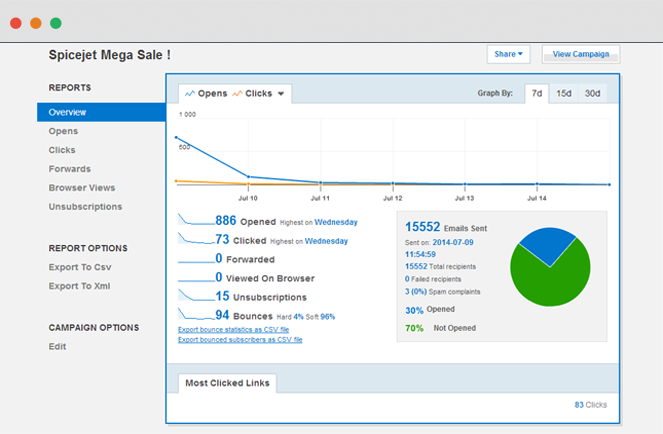Click the 0 Forwarded stat
The height and width of the screenshot is (434, 663).
[245, 258]
